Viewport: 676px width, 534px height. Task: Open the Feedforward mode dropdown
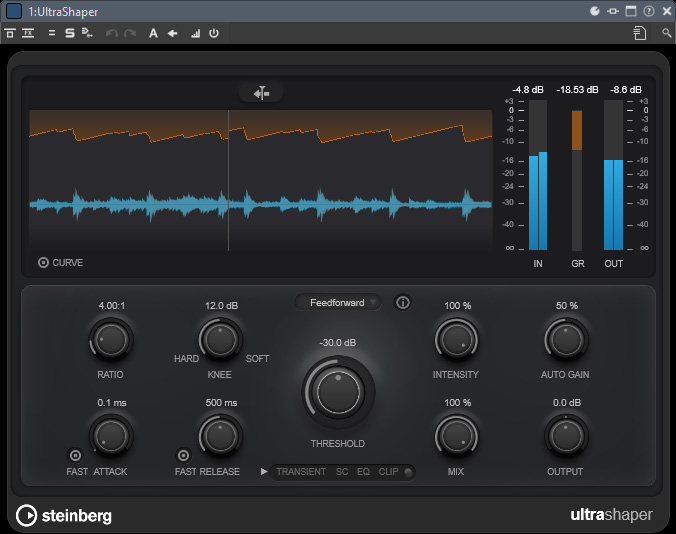(x=338, y=303)
